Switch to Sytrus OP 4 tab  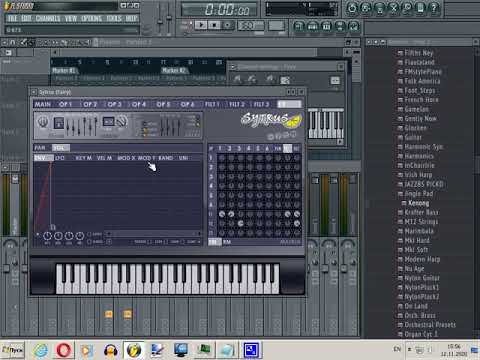pos(139,104)
